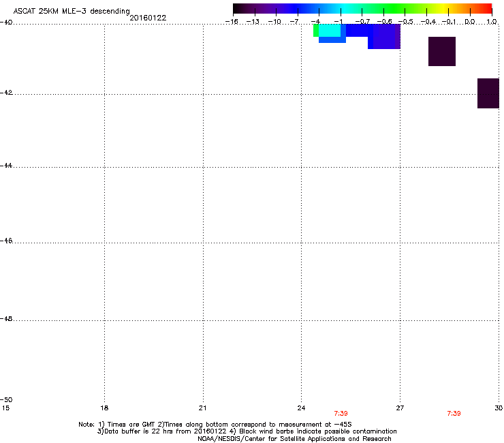Click the longitude axis label '21'
The image size is (504, 443).
tap(202, 408)
